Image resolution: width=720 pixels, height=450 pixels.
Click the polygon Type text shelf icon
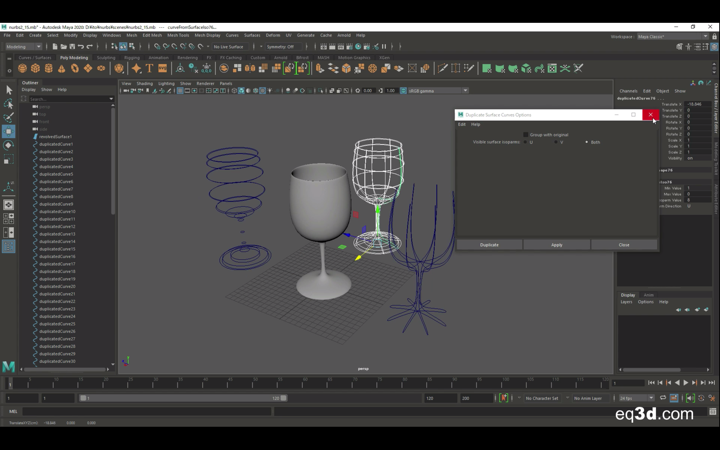point(149,69)
